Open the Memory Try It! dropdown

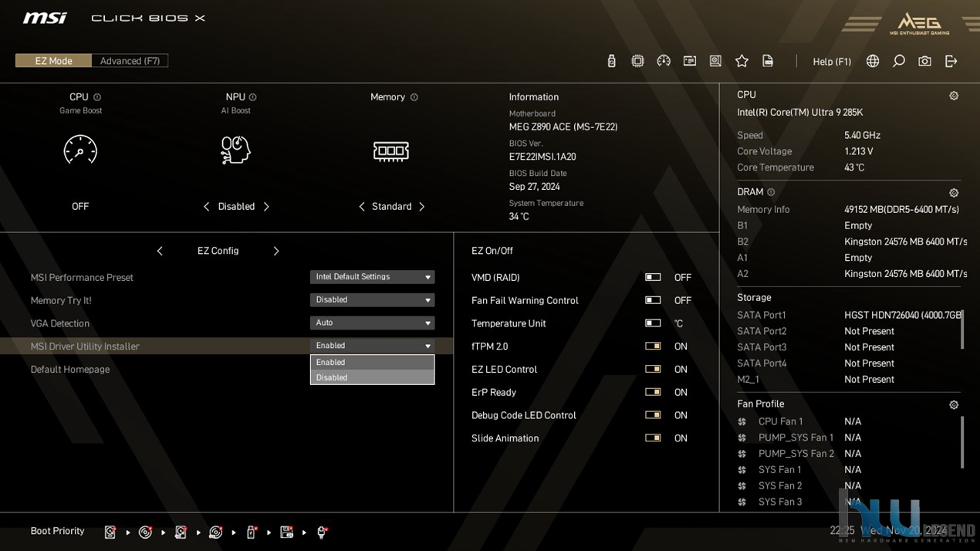coord(372,300)
